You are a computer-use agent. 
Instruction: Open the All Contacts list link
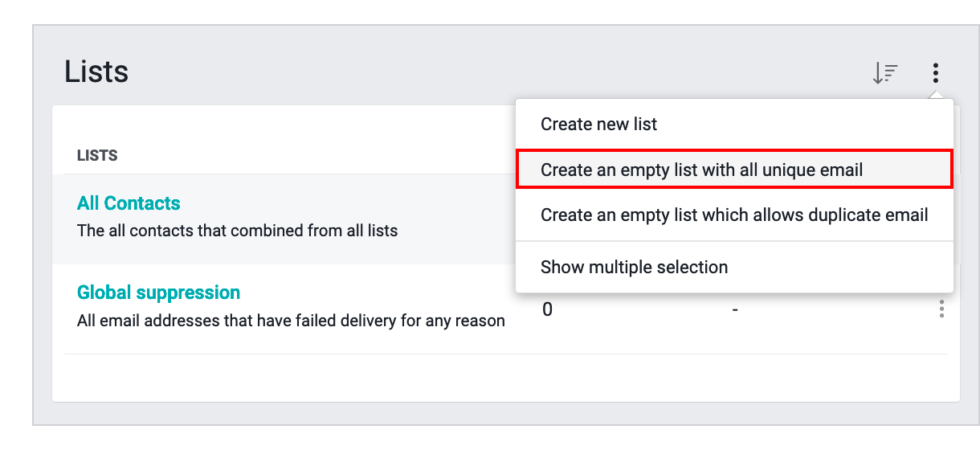coord(129,203)
